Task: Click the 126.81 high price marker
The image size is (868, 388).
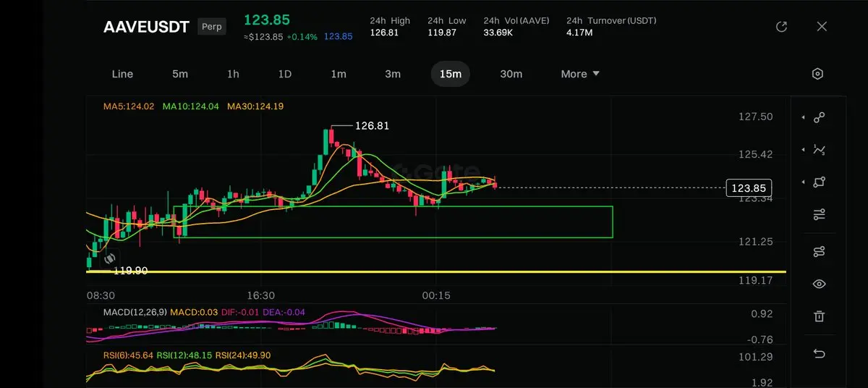Action: pos(372,126)
